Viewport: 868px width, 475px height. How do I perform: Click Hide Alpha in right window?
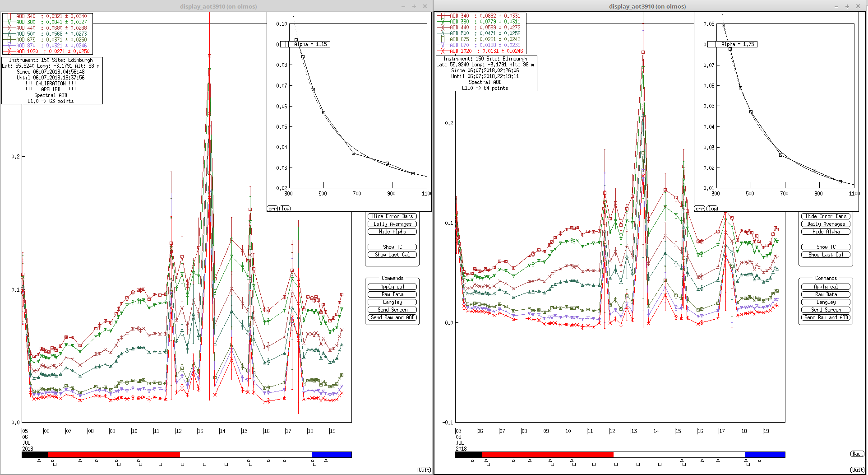826,232
